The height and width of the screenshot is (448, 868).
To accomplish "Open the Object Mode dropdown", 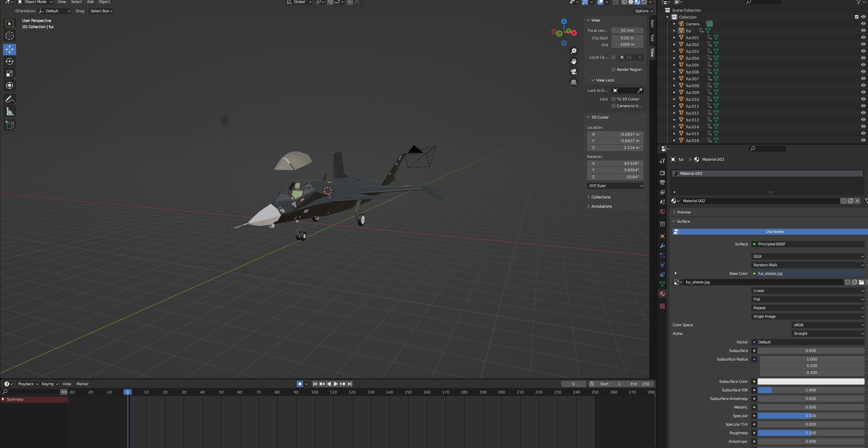I will pos(35,2).
